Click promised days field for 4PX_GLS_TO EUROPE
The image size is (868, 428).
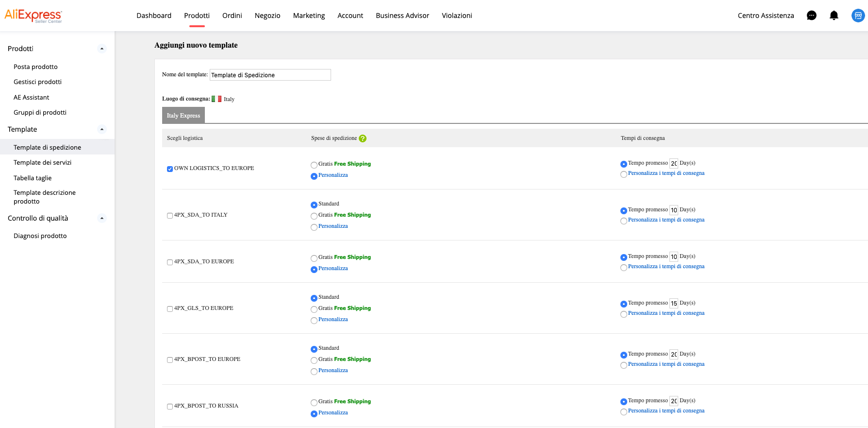pyautogui.click(x=674, y=304)
